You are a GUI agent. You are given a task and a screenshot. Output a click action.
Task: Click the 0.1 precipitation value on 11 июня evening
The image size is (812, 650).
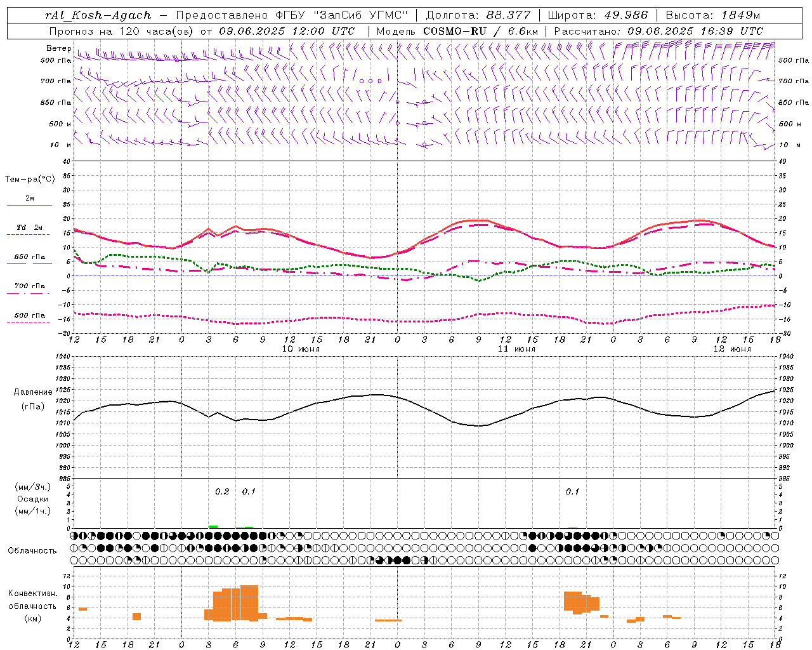point(572,491)
